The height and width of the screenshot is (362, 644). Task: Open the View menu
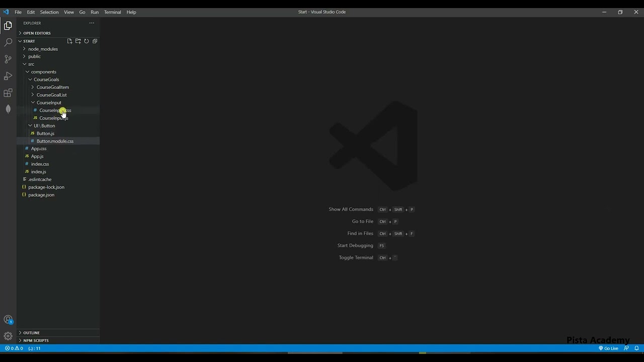pyautogui.click(x=69, y=12)
